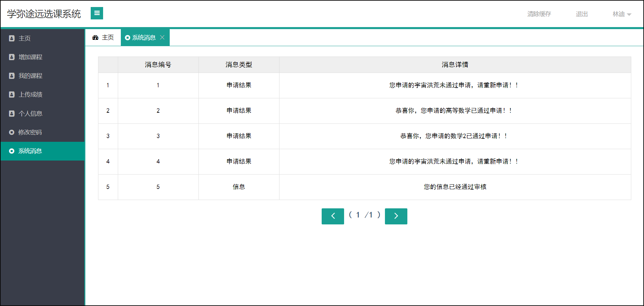
Task: Expand the username chevron at top right
Action: click(x=631, y=14)
